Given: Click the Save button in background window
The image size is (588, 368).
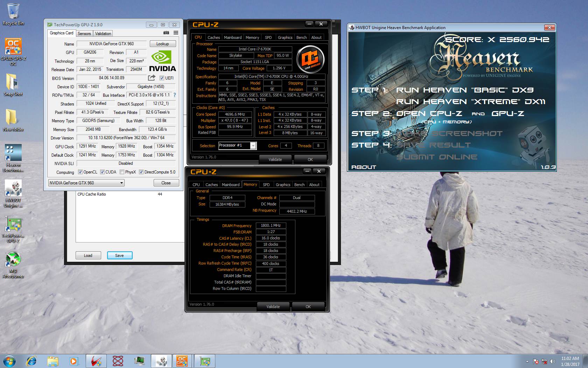Looking at the screenshot, I should (119, 255).
